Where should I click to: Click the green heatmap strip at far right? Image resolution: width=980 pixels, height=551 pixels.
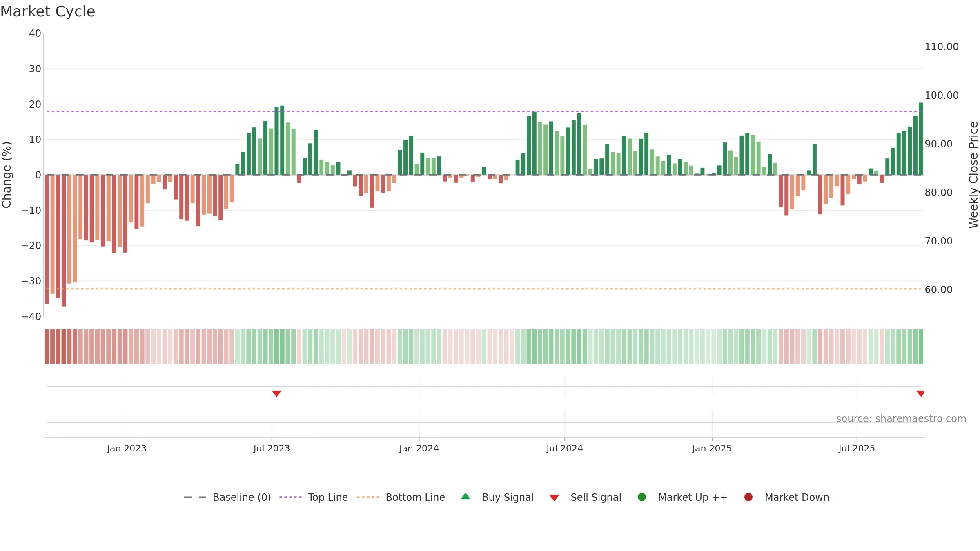coord(921,347)
